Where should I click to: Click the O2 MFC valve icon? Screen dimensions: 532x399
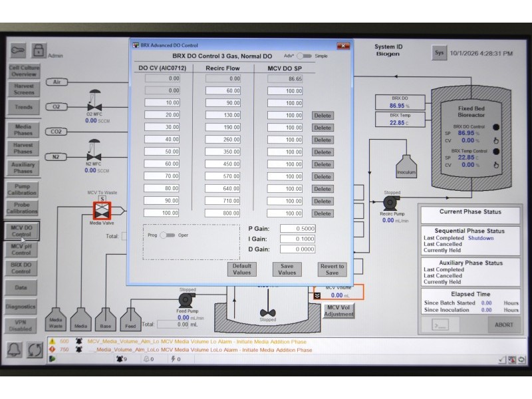[94, 101]
